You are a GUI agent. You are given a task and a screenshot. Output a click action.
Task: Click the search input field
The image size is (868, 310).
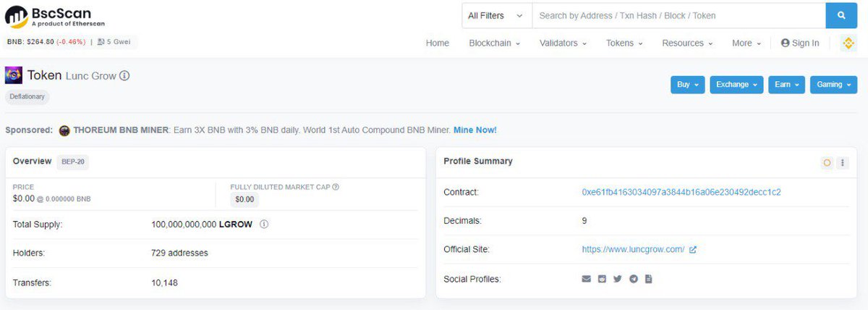[x=679, y=15]
